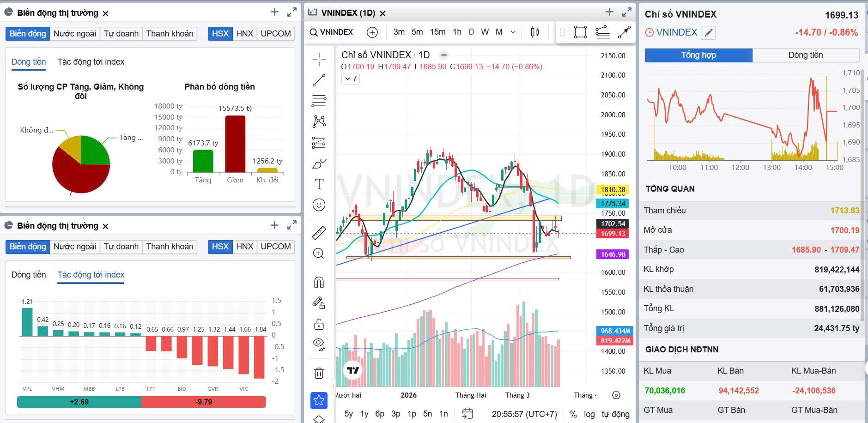Select the brush drawing tool
This screenshot has width=868, height=423.
coord(319,163)
